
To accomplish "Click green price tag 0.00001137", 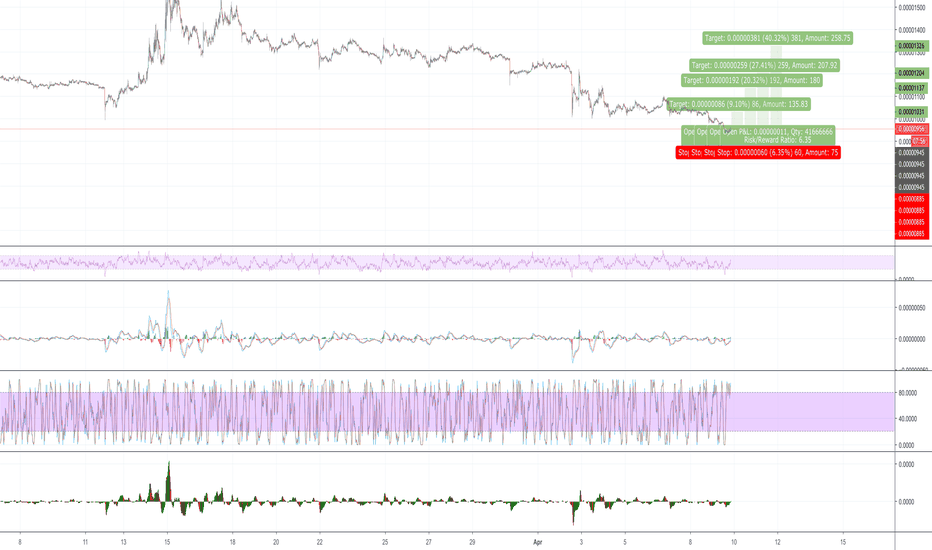I will 912,88.
